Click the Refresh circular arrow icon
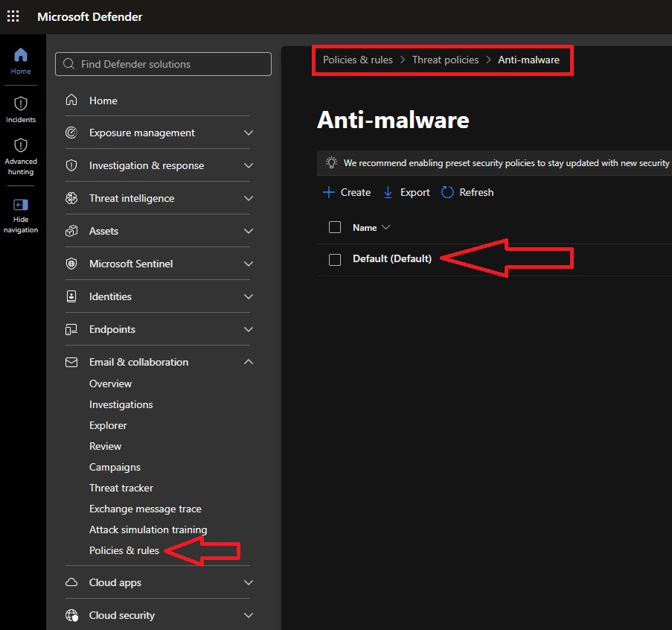The height and width of the screenshot is (630, 672). point(447,192)
